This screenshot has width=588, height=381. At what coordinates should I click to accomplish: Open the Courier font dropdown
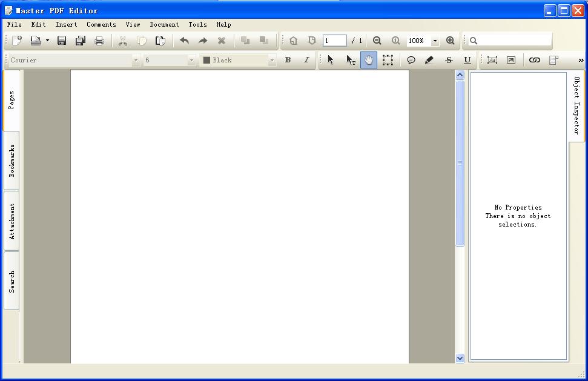pyautogui.click(x=136, y=60)
